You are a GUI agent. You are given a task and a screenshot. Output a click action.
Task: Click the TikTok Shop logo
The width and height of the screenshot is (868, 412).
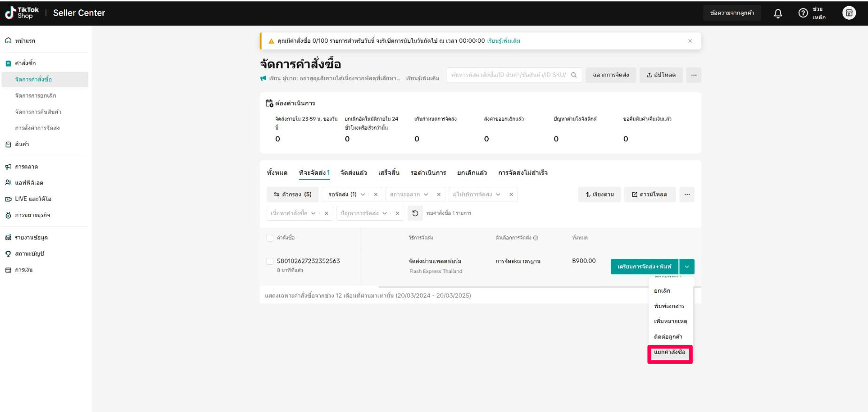[22, 13]
